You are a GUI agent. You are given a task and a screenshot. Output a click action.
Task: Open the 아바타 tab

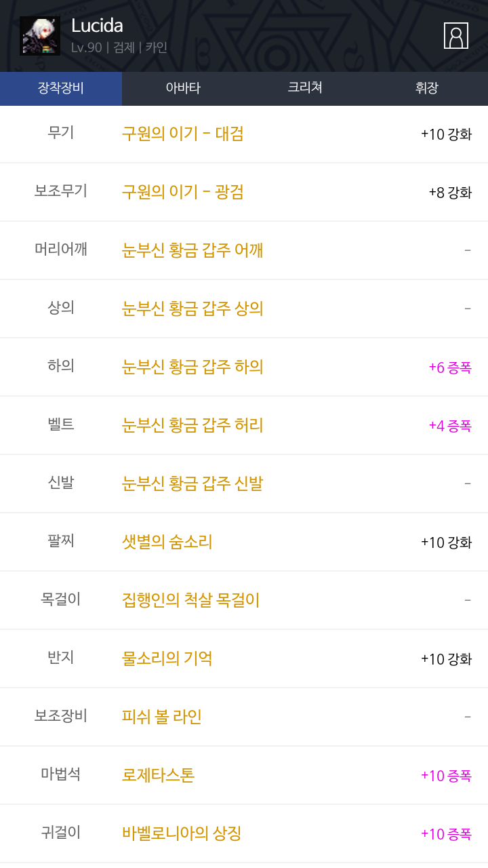pyautogui.click(x=183, y=88)
